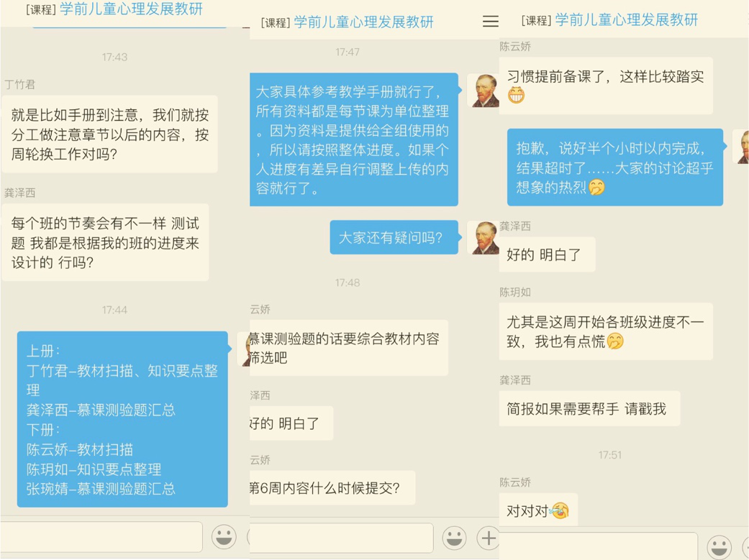
Task: Focus the message input field in left panel
Action: click(101, 537)
